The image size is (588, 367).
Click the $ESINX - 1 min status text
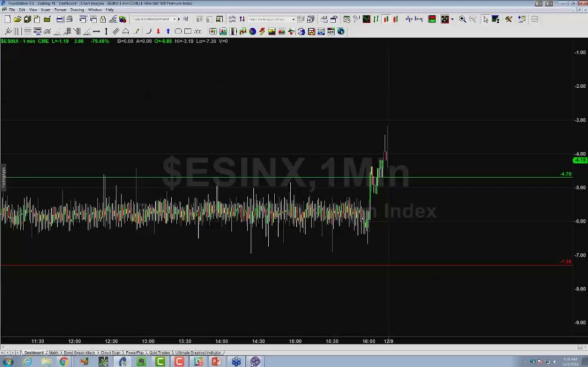click(18, 41)
